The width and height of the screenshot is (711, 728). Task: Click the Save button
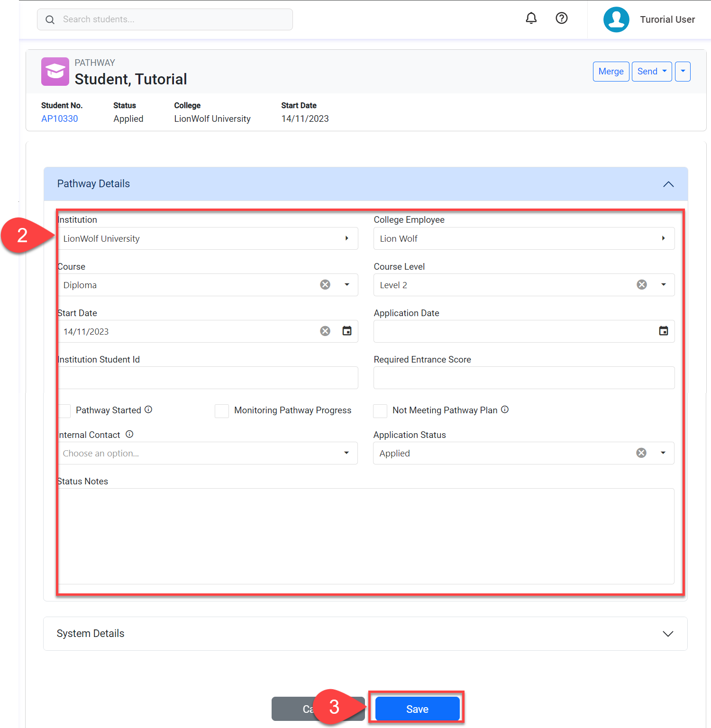[x=417, y=709]
